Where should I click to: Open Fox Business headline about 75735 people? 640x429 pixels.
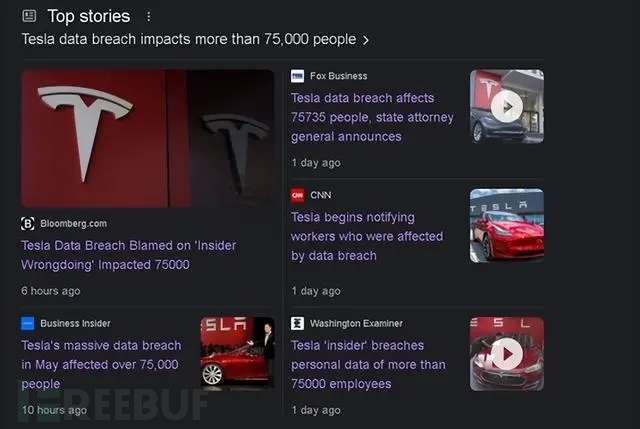coord(372,117)
